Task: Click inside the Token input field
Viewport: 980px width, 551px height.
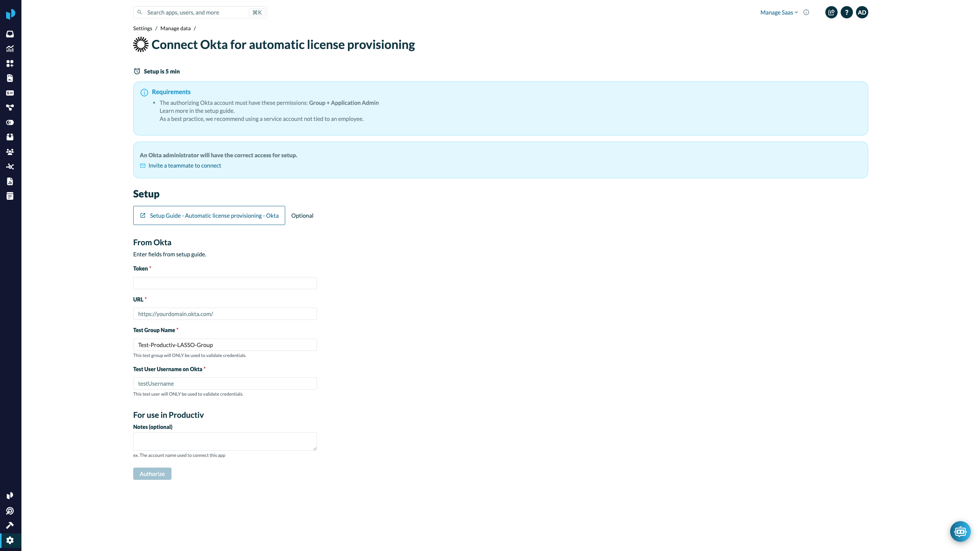Action: (225, 283)
